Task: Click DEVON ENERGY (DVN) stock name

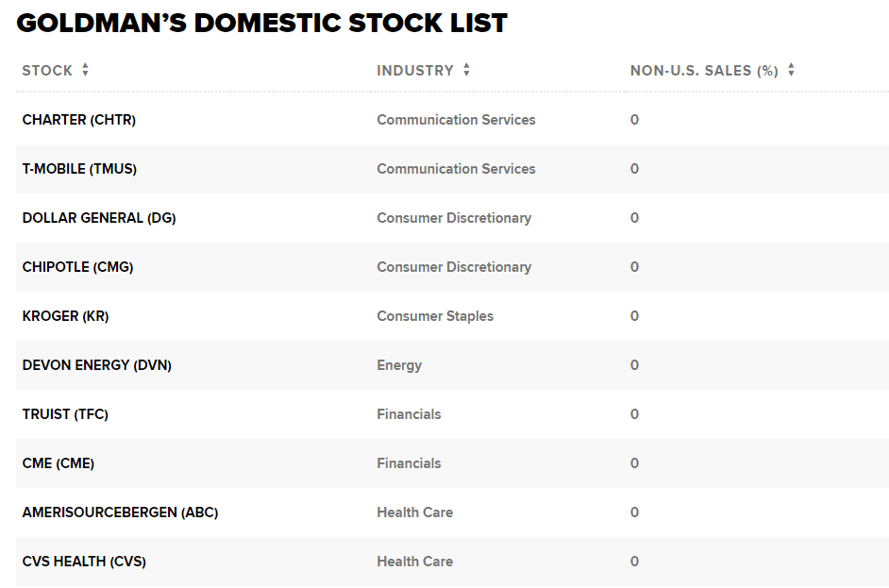Action: [96, 365]
